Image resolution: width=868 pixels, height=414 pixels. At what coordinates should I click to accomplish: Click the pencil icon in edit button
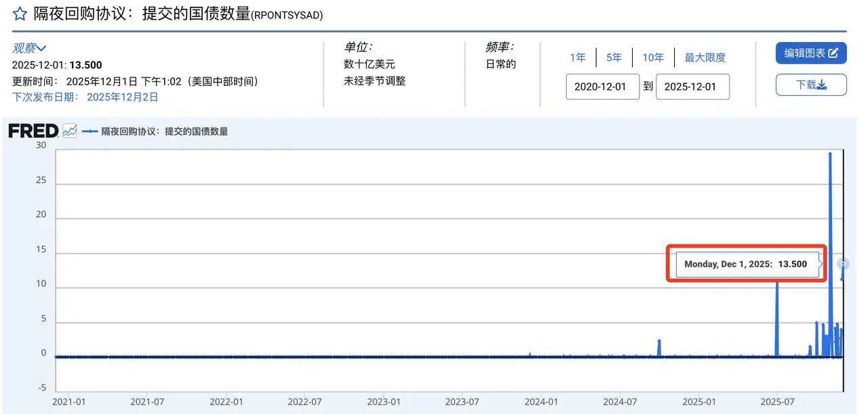click(x=833, y=53)
